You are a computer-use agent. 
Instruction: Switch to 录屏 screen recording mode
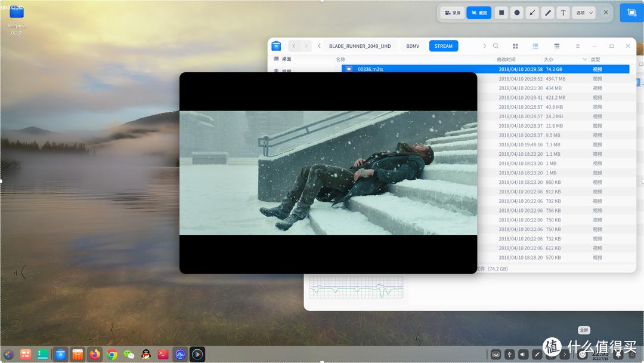452,13
